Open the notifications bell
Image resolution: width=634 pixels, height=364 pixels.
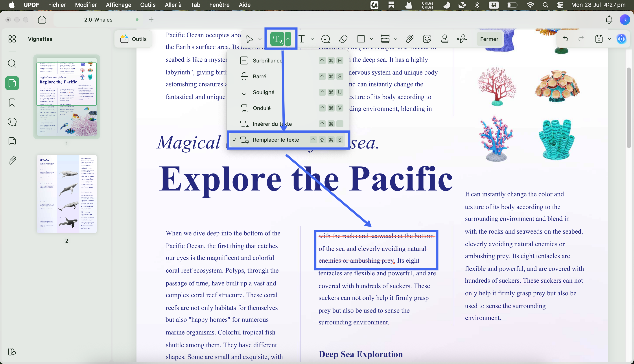click(x=609, y=20)
